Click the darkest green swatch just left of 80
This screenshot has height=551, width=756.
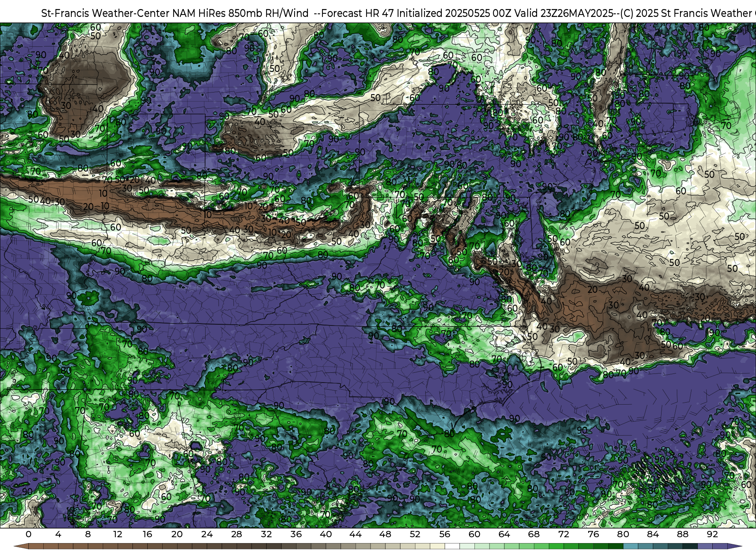click(x=616, y=546)
